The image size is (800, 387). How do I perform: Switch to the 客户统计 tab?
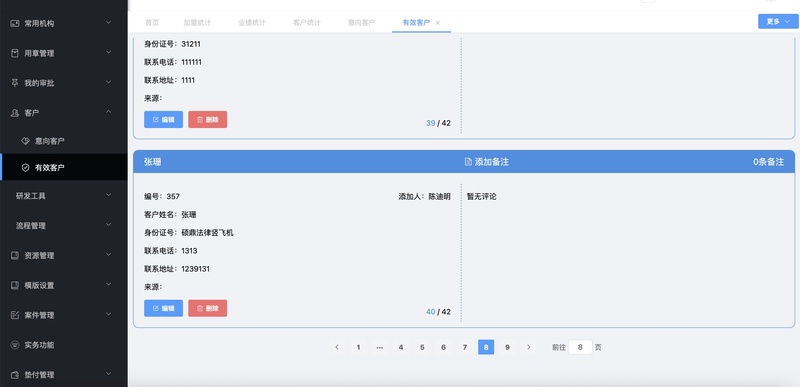[x=307, y=22]
